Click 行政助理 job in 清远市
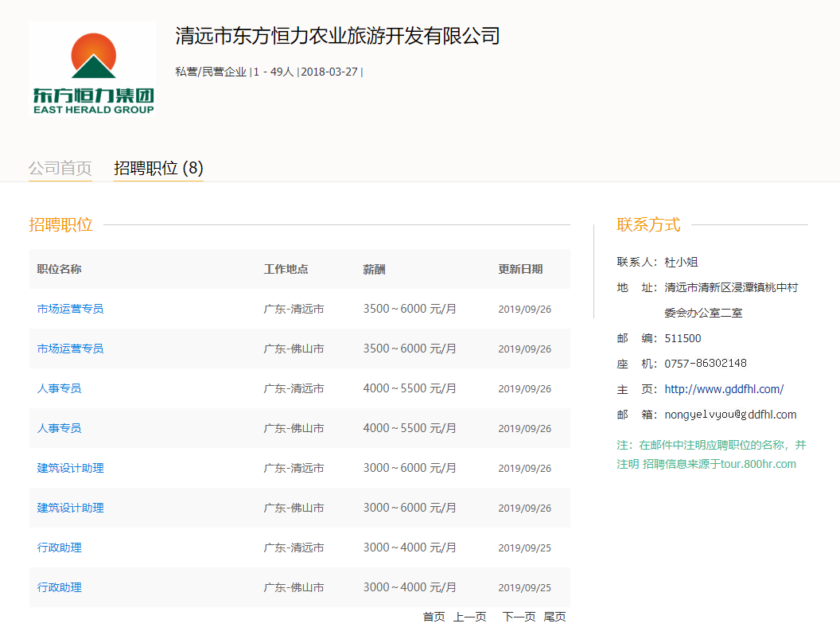The height and width of the screenshot is (639, 840). (59, 547)
